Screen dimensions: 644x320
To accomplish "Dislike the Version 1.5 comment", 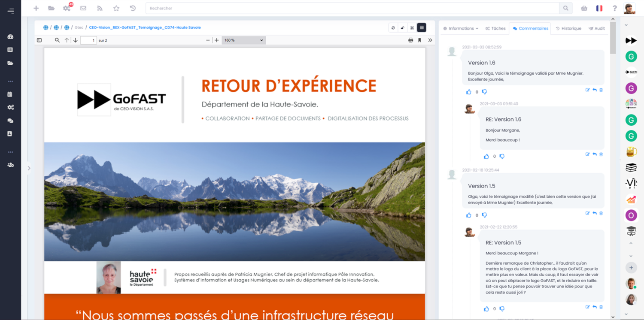I will (x=484, y=215).
